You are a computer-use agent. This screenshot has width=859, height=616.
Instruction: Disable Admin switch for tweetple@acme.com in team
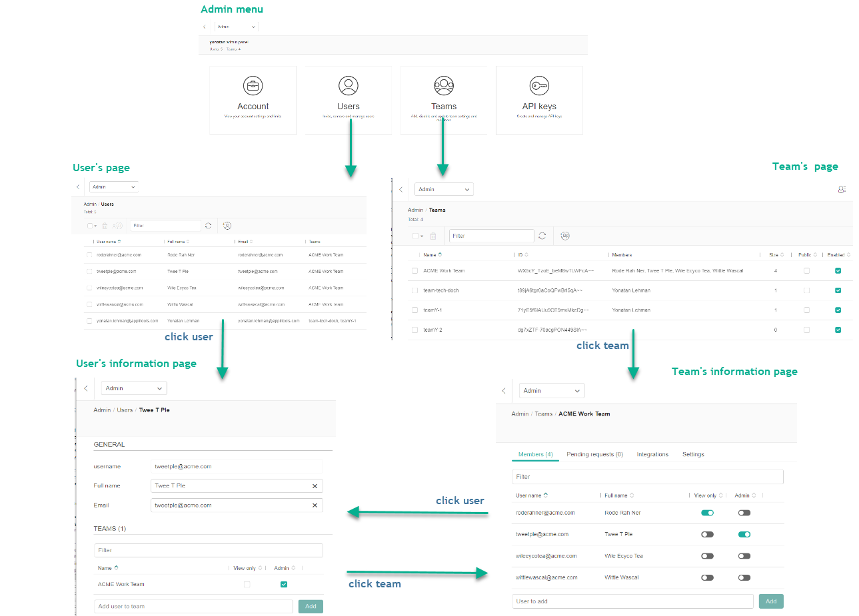(x=744, y=534)
